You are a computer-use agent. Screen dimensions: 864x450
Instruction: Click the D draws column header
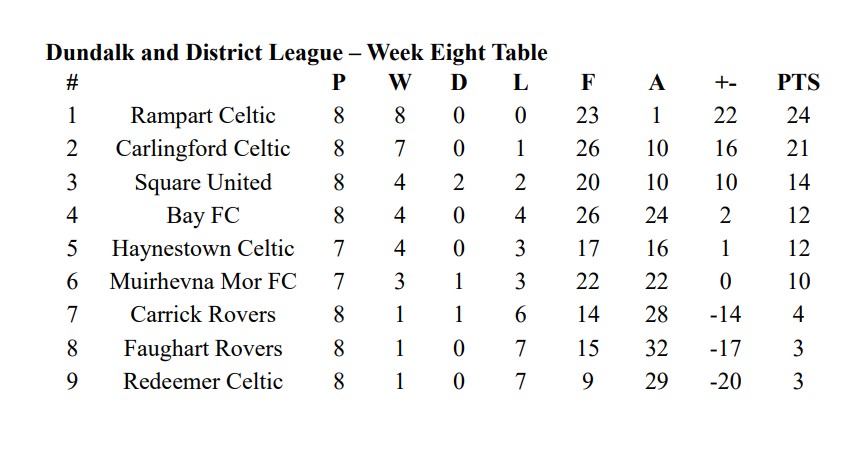[x=459, y=83]
